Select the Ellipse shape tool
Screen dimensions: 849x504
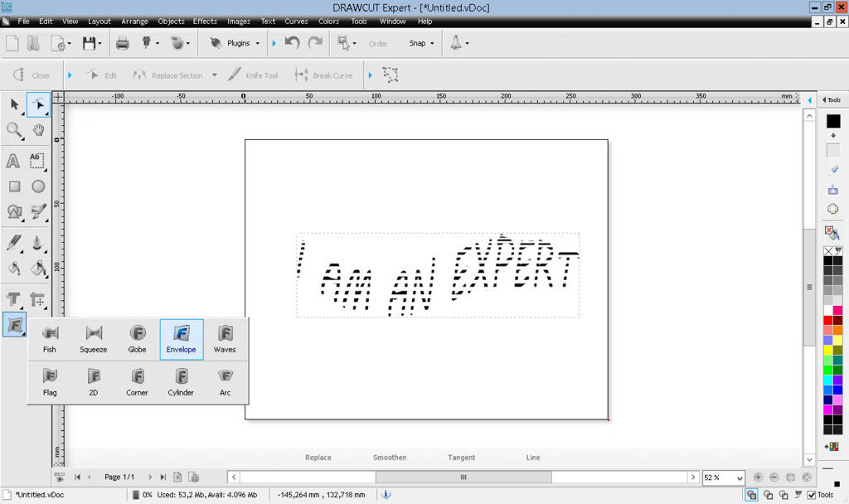[x=38, y=187]
